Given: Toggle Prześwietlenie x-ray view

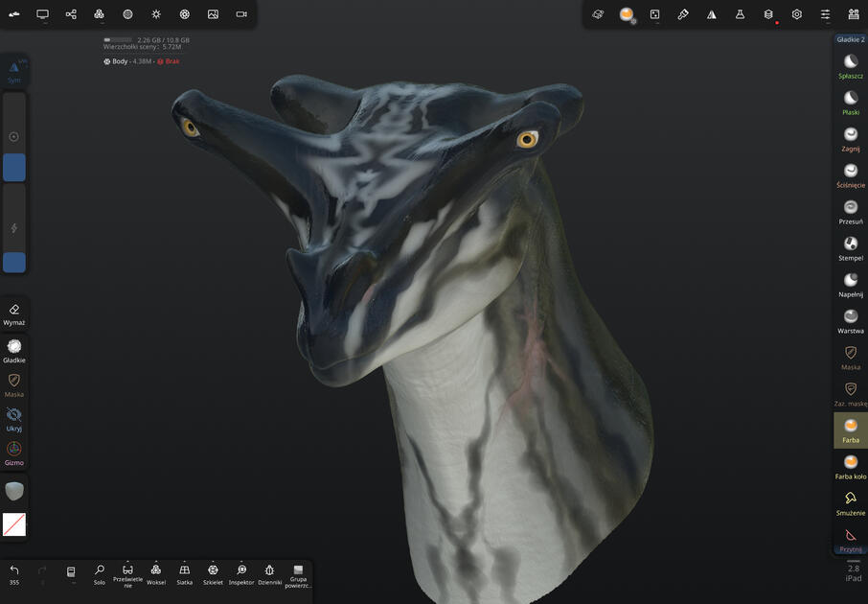Looking at the screenshot, I should click(x=127, y=576).
